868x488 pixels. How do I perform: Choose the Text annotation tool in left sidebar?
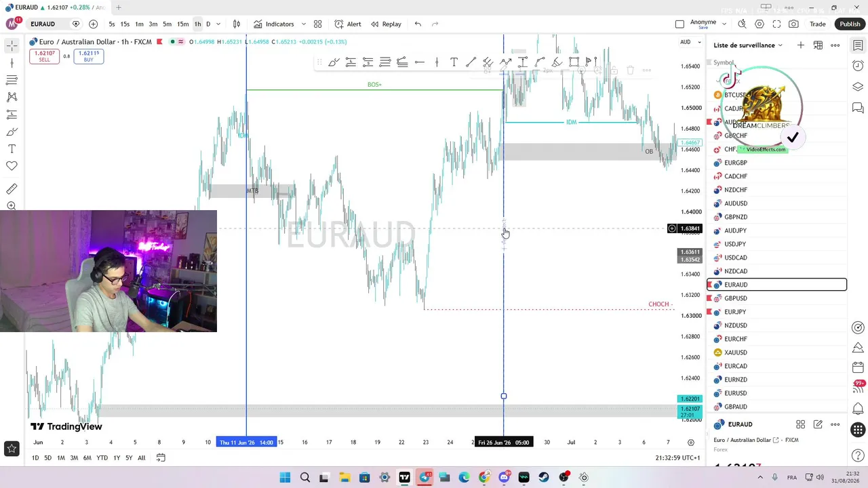pyautogui.click(x=12, y=148)
